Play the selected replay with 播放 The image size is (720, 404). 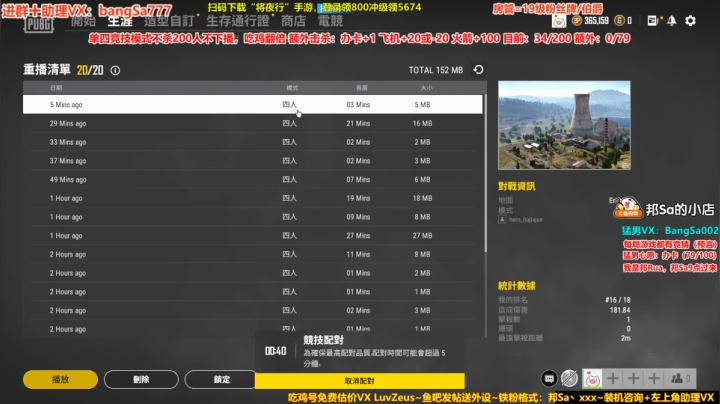click(60, 379)
